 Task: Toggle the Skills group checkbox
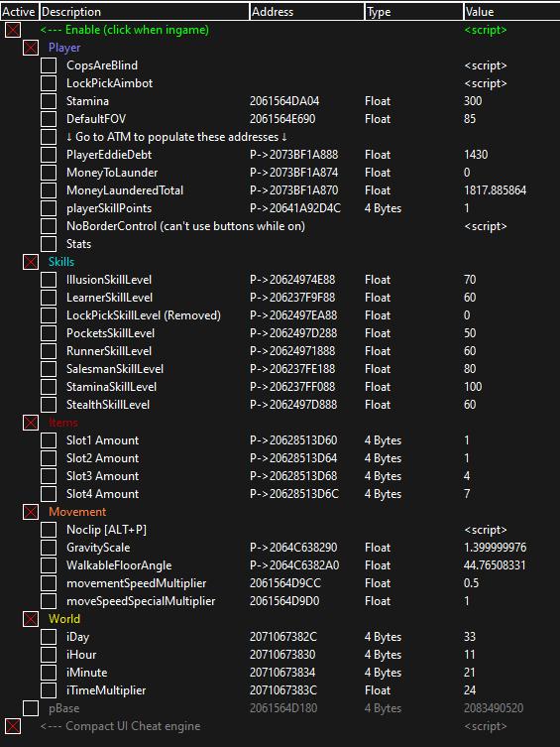pos(31,262)
